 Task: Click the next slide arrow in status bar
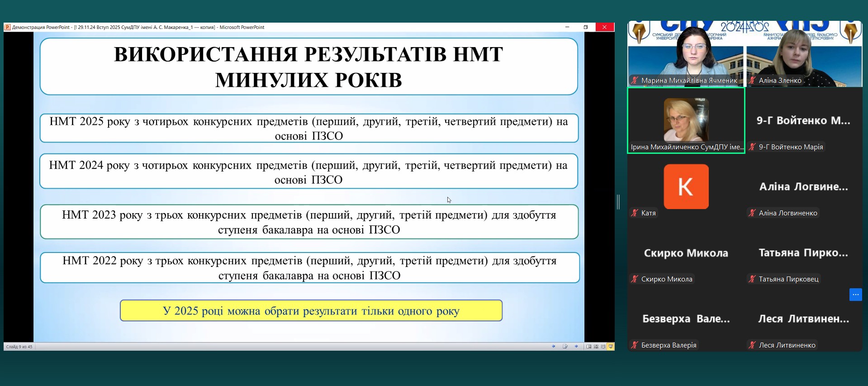[x=576, y=347]
